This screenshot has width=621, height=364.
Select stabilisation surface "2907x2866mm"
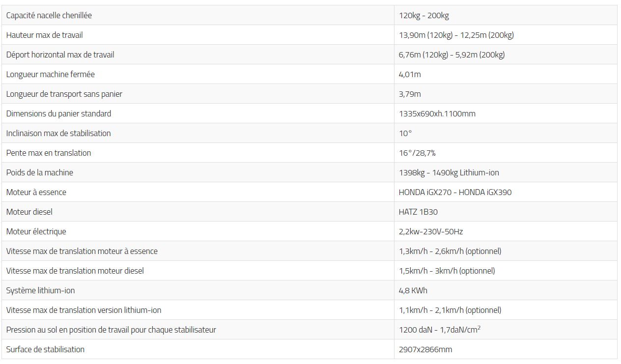pos(425,349)
